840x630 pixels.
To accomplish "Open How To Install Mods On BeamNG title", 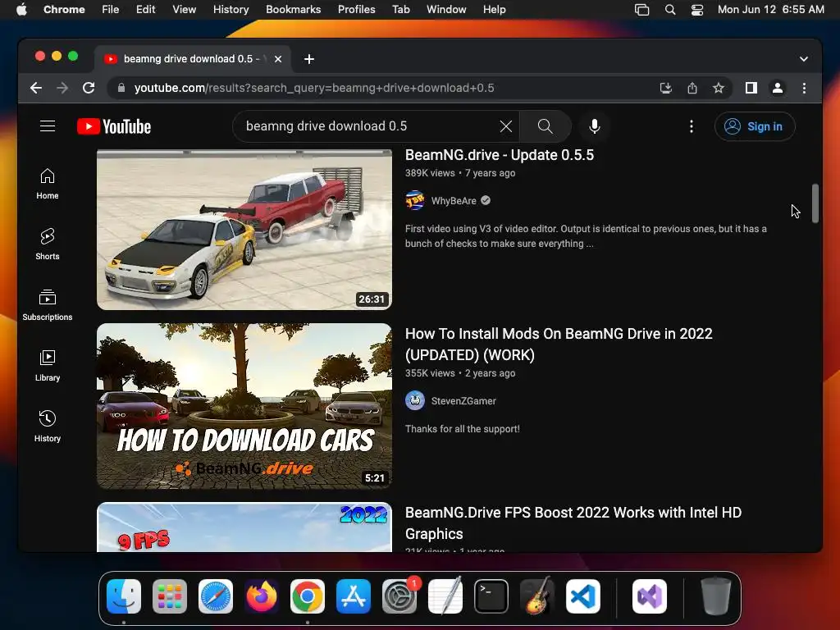I will (559, 344).
